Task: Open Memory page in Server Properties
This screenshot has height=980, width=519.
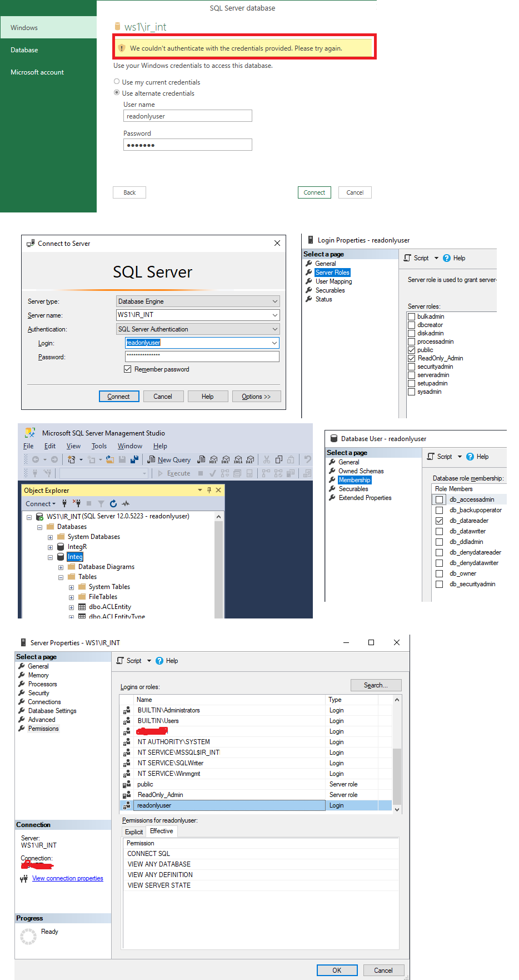Action: 38,675
